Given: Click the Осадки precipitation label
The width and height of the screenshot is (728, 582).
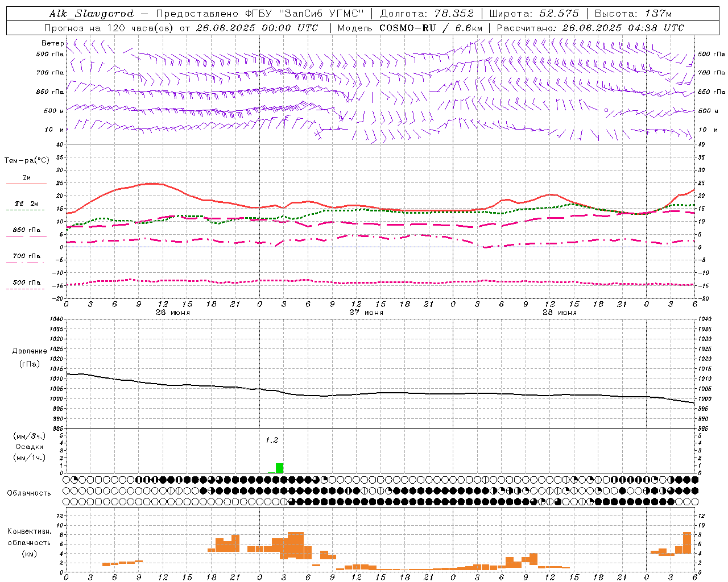Looking at the screenshot, I should 29,447.
